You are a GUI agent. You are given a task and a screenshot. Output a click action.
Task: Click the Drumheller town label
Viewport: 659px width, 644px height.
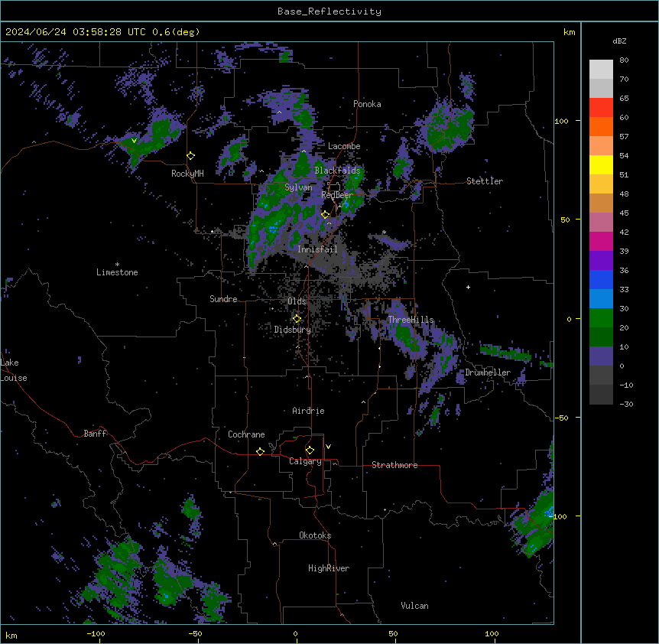[488, 372]
